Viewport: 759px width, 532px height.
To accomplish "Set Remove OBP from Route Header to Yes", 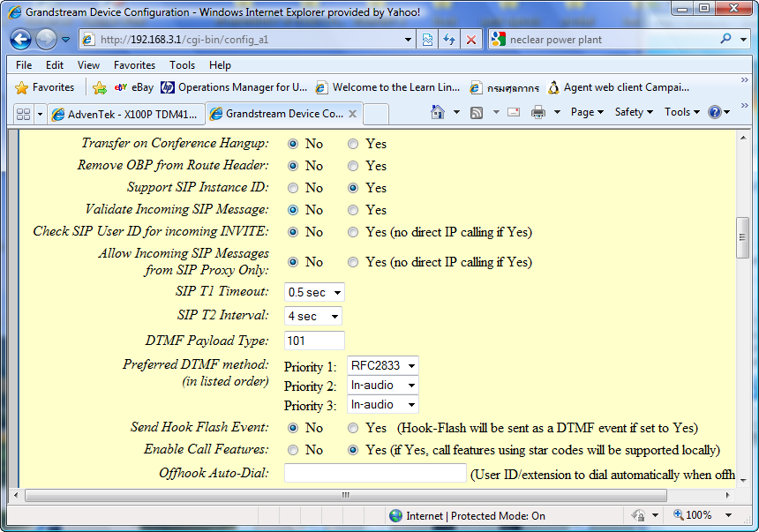I will click(353, 166).
